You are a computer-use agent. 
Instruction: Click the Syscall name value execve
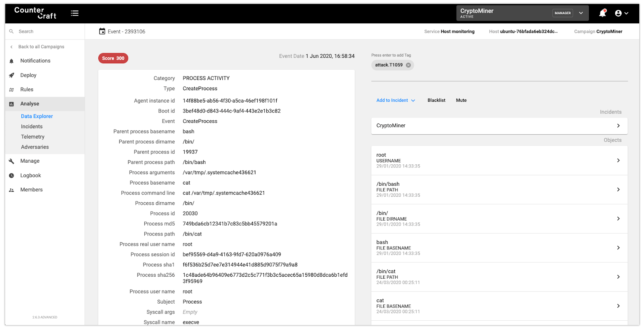tap(191, 322)
